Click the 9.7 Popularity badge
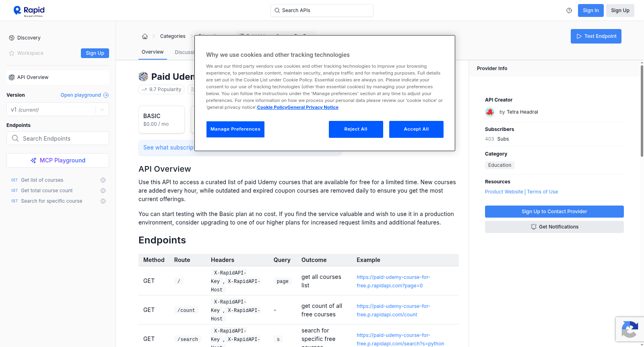 click(x=161, y=89)
